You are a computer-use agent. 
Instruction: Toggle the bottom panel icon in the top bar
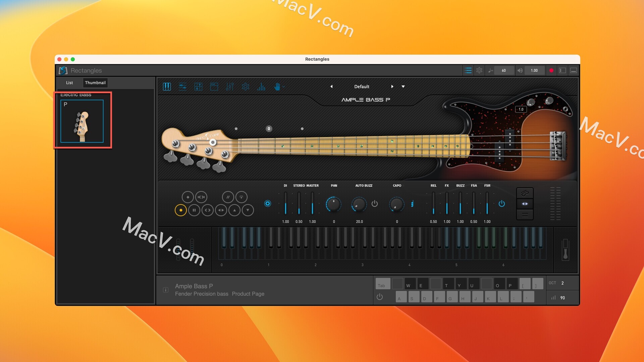[x=574, y=70]
